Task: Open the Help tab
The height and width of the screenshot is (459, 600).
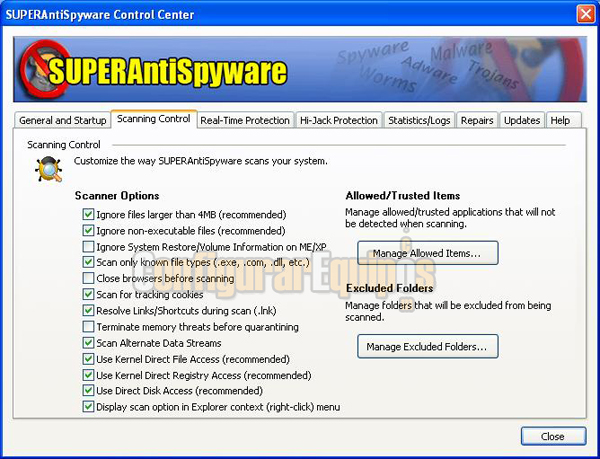Action: (564, 120)
